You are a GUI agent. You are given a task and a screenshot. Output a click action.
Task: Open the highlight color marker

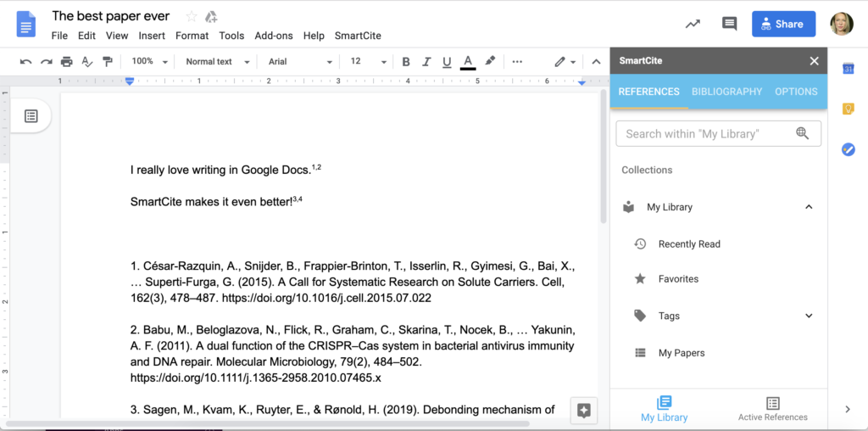490,61
